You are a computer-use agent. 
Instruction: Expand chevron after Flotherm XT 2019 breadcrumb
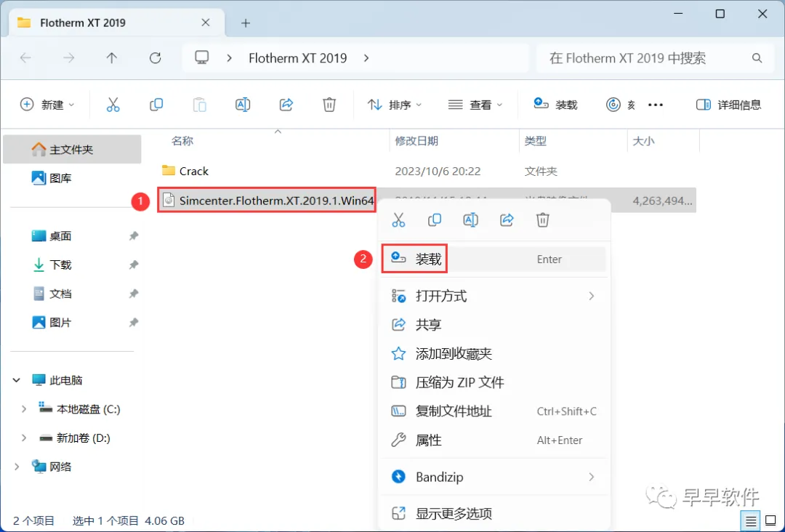click(x=366, y=58)
